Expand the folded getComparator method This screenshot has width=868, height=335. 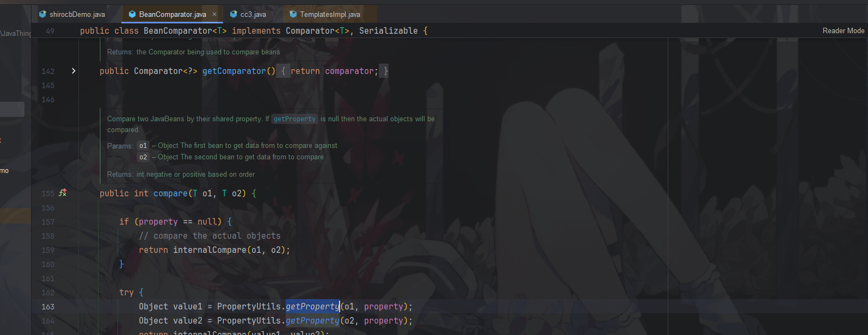[x=73, y=71]
